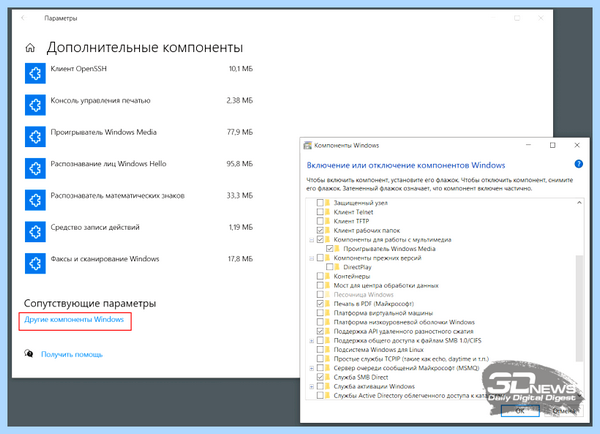Open the Другие компоненты Windows link

74,320
